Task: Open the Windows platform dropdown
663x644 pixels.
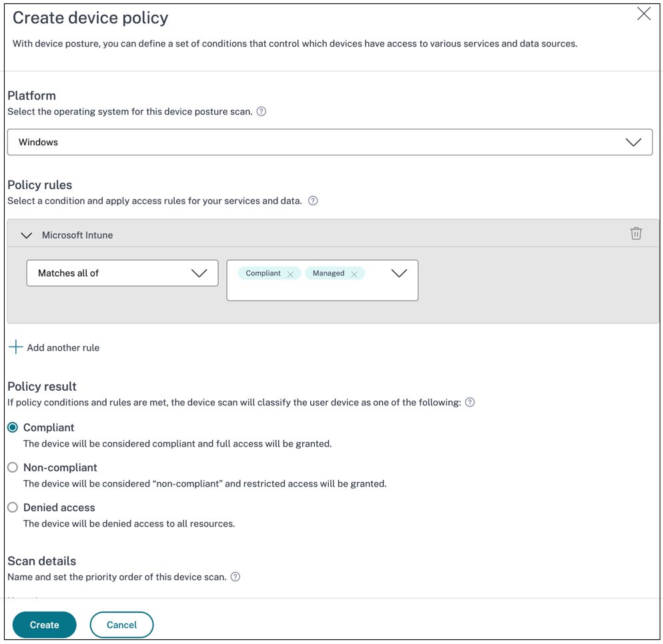Action: 329,142
